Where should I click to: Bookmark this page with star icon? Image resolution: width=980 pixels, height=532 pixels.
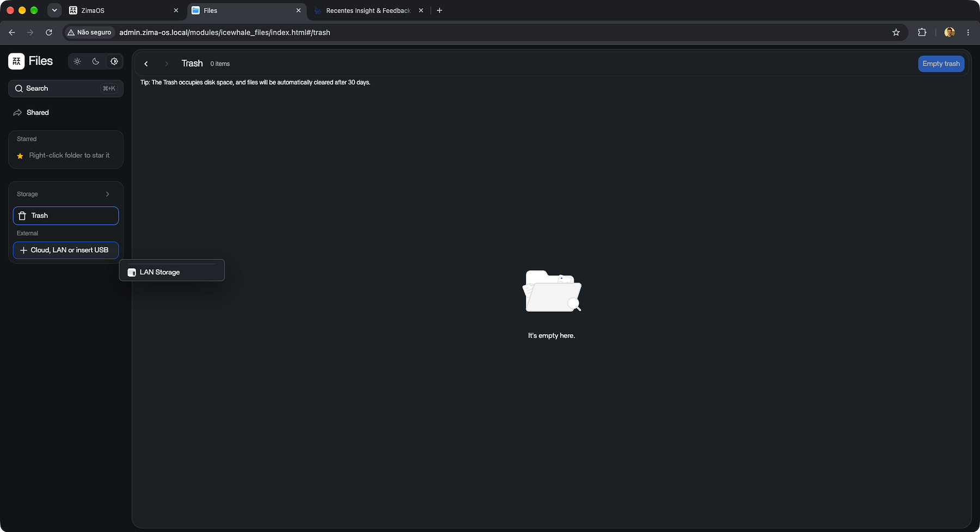[896, 33]
